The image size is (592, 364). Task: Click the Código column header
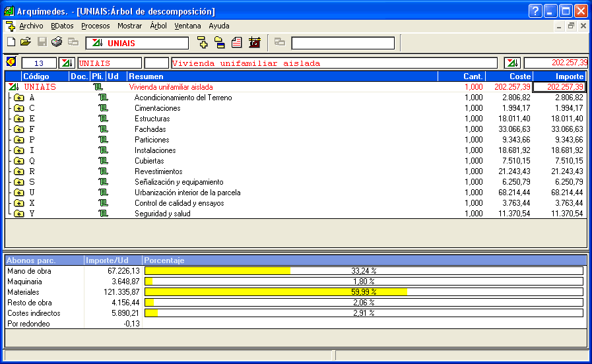pos(46,76)
